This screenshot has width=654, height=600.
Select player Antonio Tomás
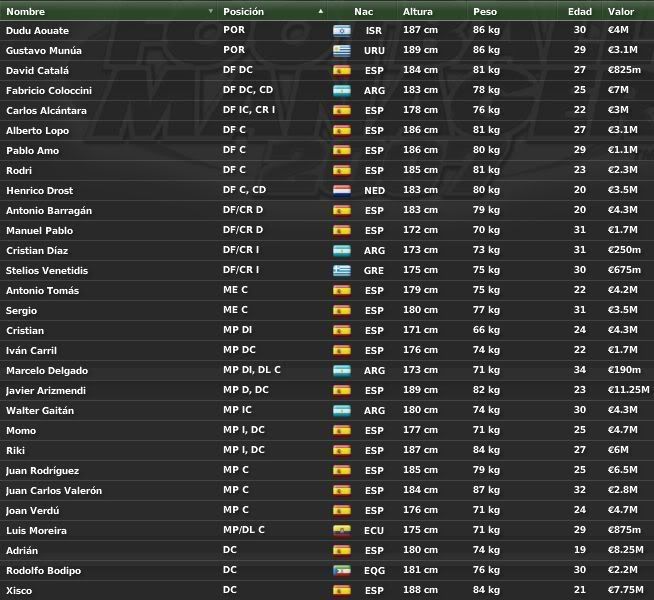tap(43, 291)
